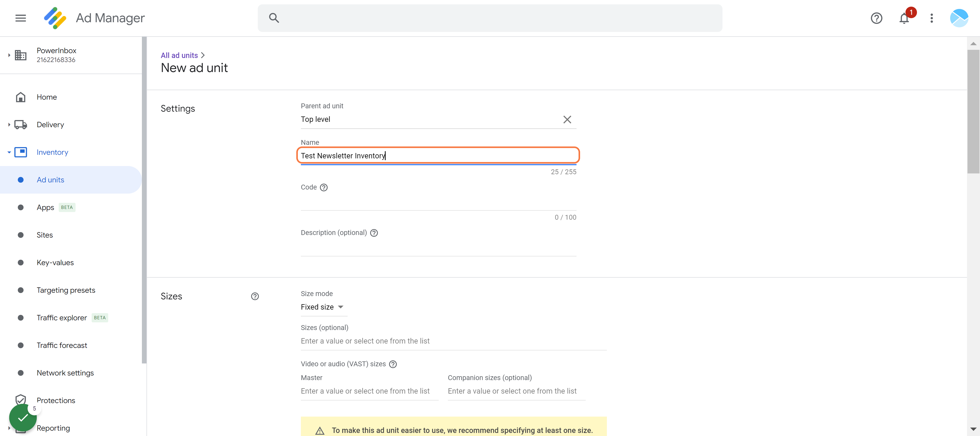This screenshot has height=436, width=980.
Task: Click the Code input field
Action: tap(438, 202)
